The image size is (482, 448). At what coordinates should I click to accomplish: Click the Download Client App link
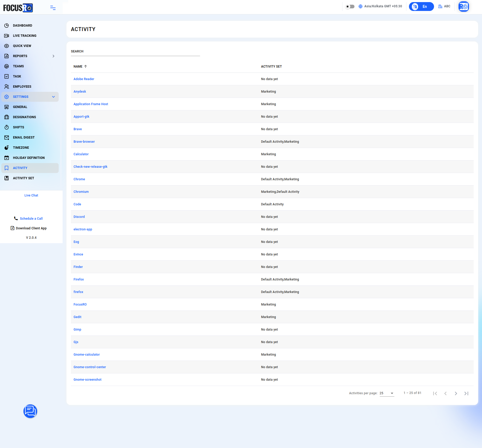tap(31, 228)
